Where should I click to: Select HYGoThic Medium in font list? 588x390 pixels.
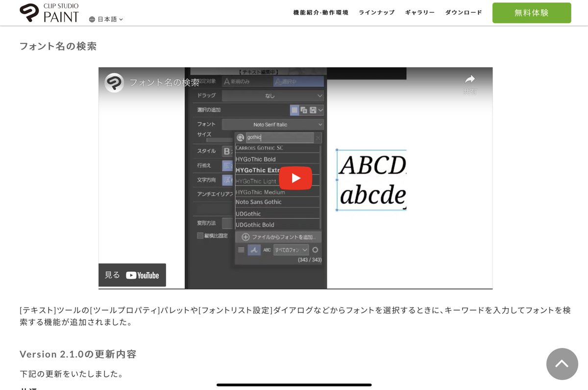point(277,192)
